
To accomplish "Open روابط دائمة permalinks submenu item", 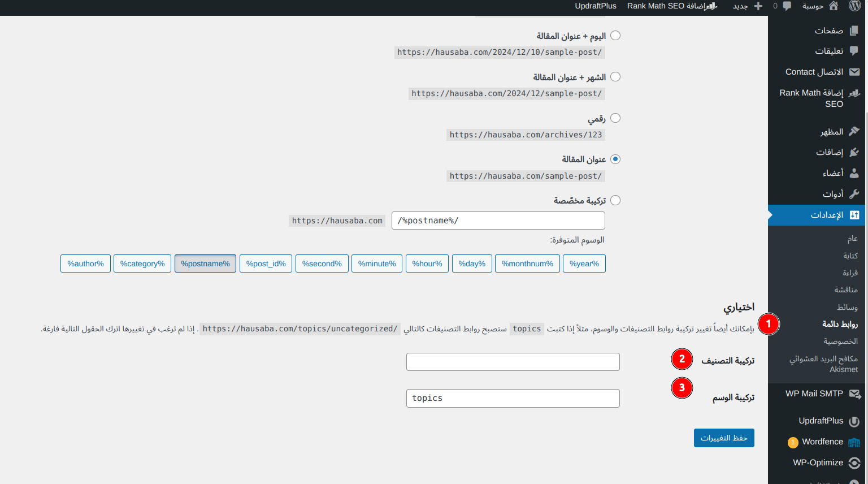I will pyautogui.click(x=840, y=324).
